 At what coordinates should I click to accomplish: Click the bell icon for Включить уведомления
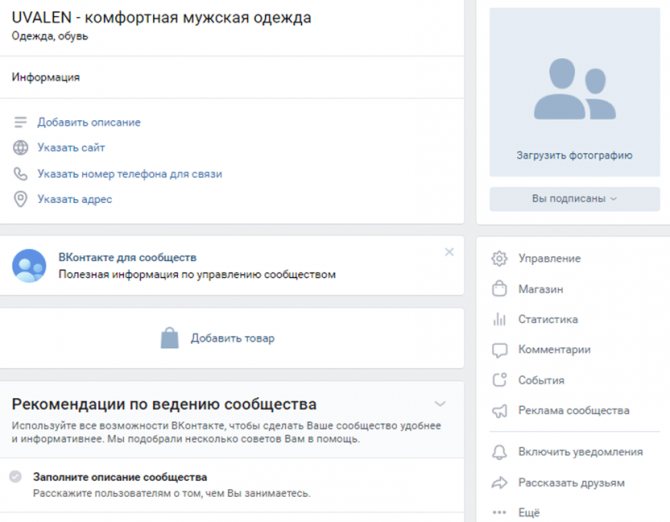(x=499, y=452)
